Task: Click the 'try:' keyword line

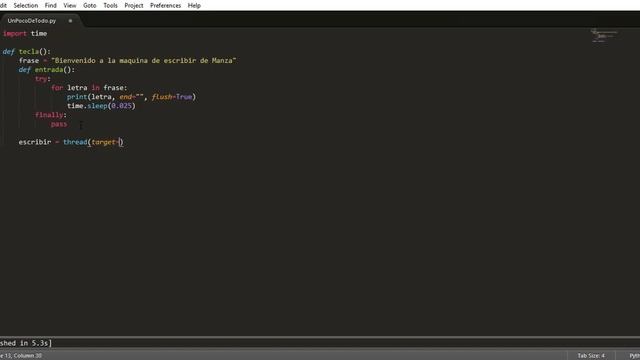Action: point(43,78)
